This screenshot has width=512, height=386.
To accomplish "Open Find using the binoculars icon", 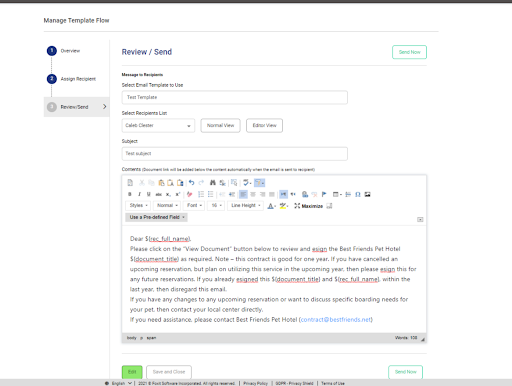I will coord(213,183).
